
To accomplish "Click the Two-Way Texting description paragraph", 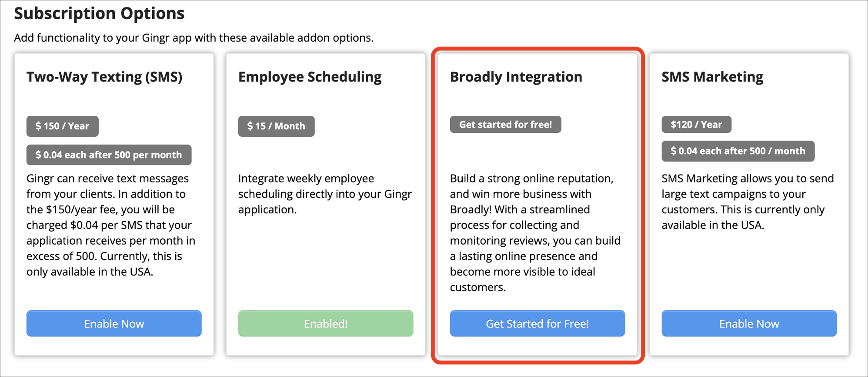I will pyautogui.click(x=111, y=225).
